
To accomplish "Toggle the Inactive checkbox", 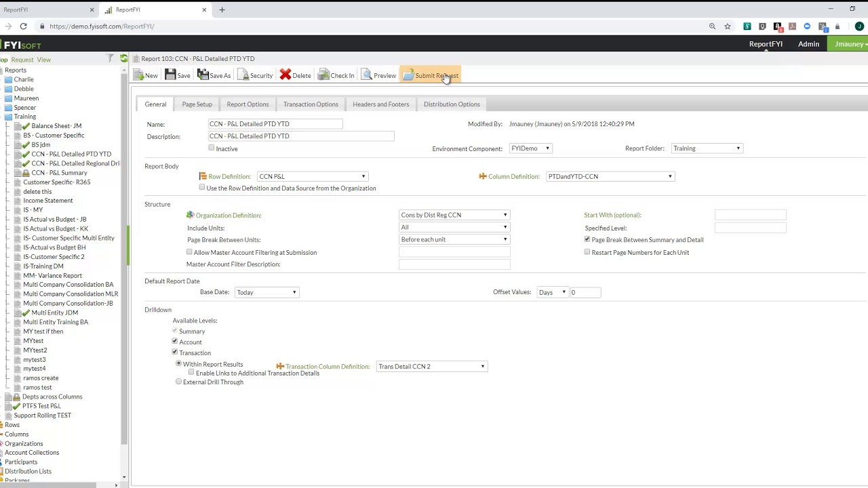I will click(x=212, y=148).
